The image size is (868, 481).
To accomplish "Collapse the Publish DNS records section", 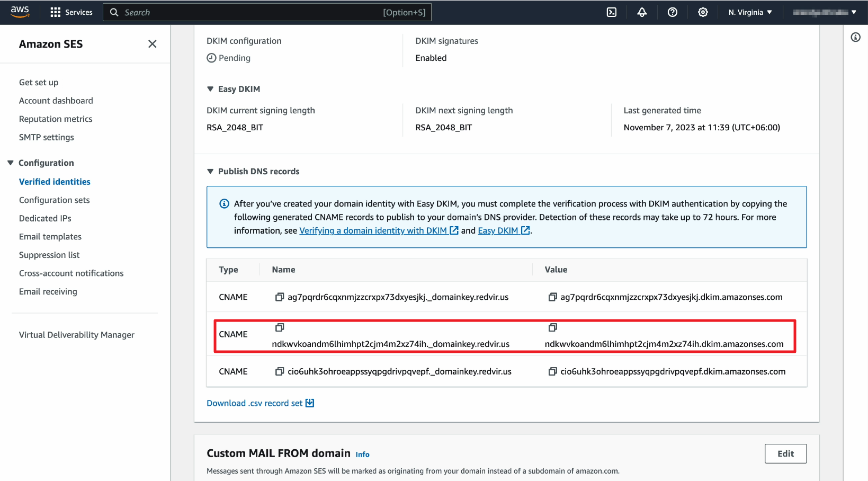I will pos(210,172).
